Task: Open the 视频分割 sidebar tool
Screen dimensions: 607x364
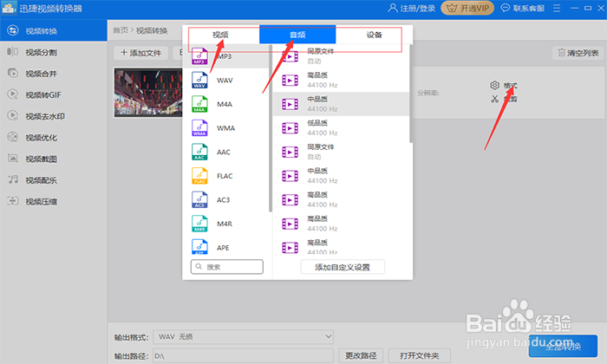Action: pos(54,52)
